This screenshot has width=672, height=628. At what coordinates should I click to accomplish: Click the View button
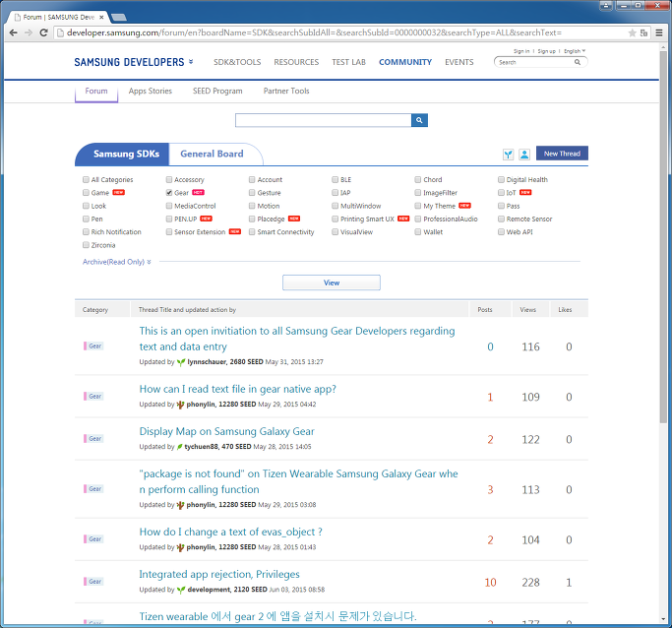(x=332, y=283)
